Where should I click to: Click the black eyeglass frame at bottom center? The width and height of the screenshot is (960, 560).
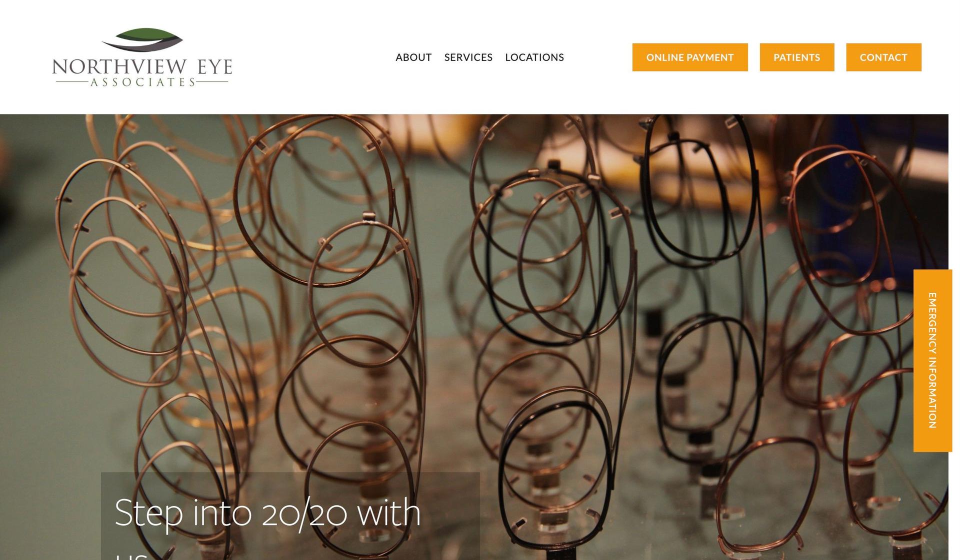tap(557, 467)
